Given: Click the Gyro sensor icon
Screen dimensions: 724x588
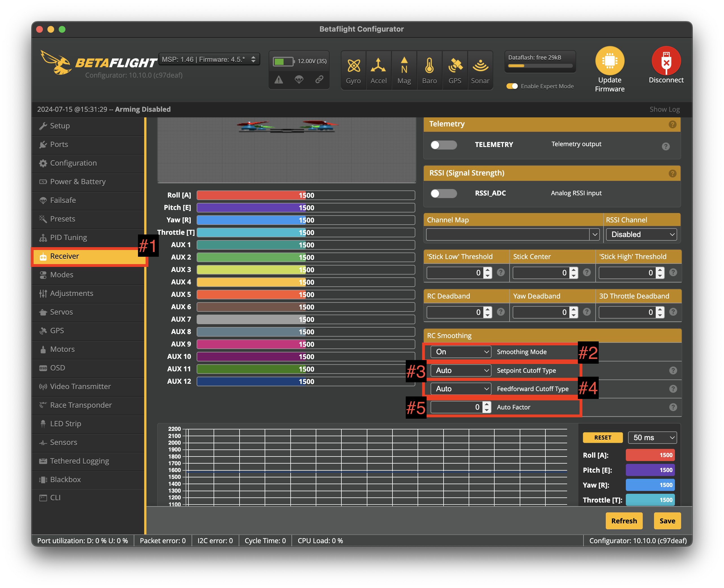Looking at the screenshot, I should tap(354, 65).
